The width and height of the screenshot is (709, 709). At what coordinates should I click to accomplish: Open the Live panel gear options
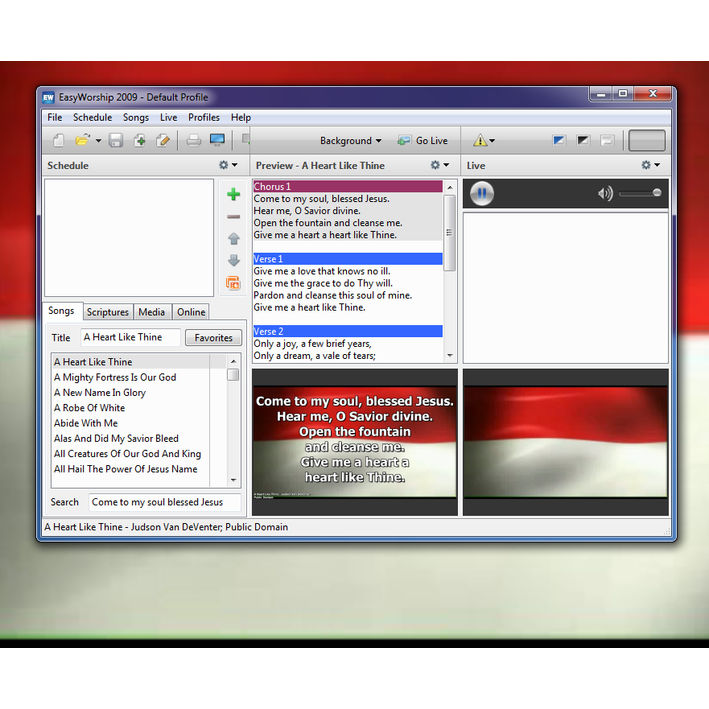coord(651,165)
